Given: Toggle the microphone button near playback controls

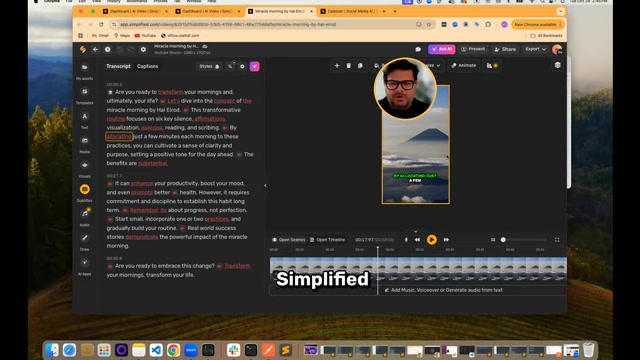Looking at the screenshot, I should tap(406, 240).
